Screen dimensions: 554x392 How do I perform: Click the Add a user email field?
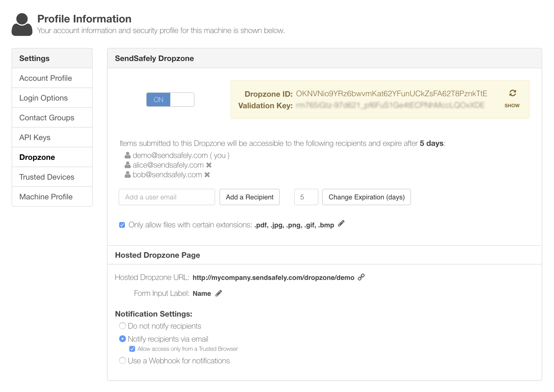coord(167,197)
